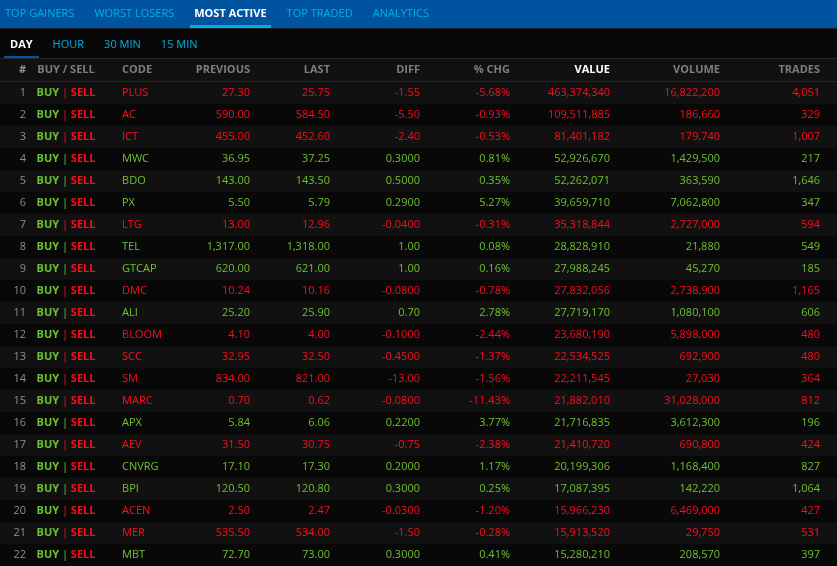
Task: Go to the Analytics tab
Action: click(x=400, y=13)
